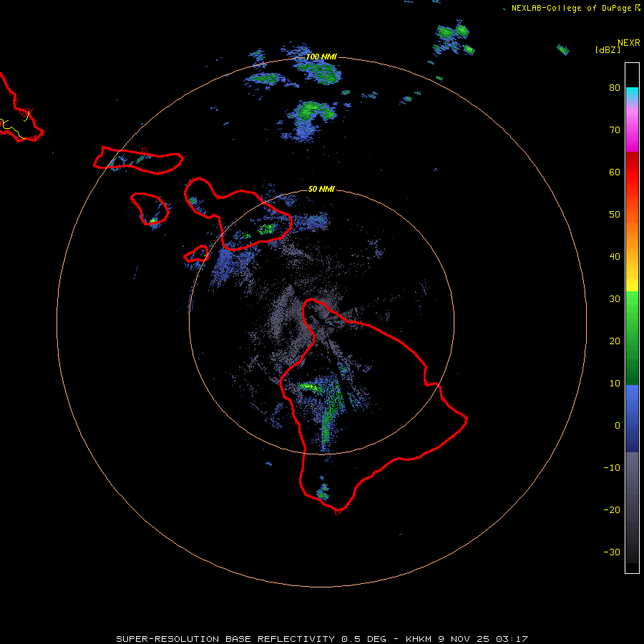This screenshot has width=644, height=644.
Task: Click the 50 NMI range ring label
Action: [x=321, y=190]
